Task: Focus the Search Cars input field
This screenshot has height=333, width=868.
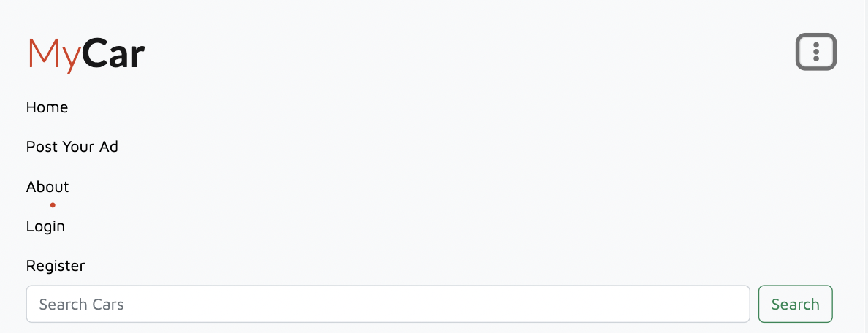Action: pos(388,304)
